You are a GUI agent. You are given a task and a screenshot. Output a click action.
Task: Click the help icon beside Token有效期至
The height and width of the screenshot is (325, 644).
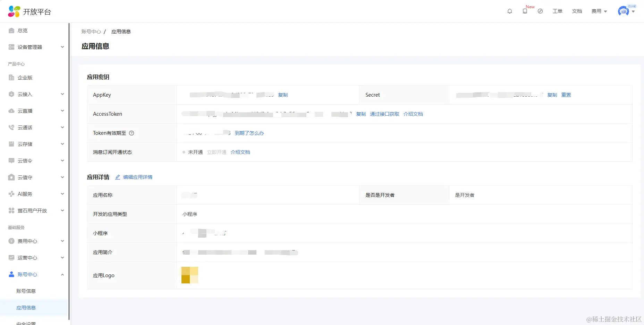tap(132, 133)
